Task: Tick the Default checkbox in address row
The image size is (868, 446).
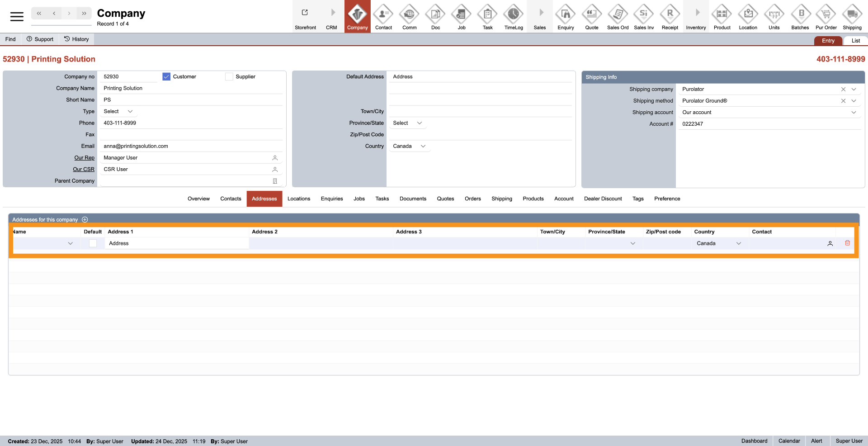Action: point(93,243)
